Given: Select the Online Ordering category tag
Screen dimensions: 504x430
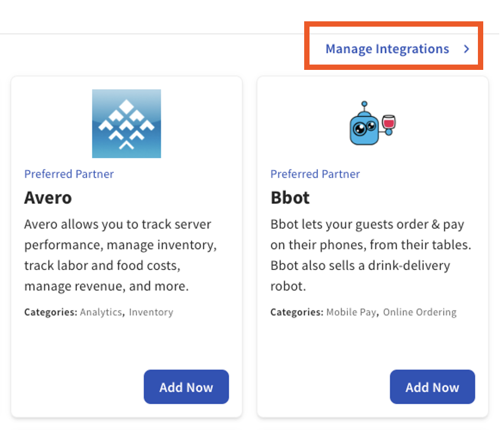Looking at the screenshot, I should (x=419, y=312).
